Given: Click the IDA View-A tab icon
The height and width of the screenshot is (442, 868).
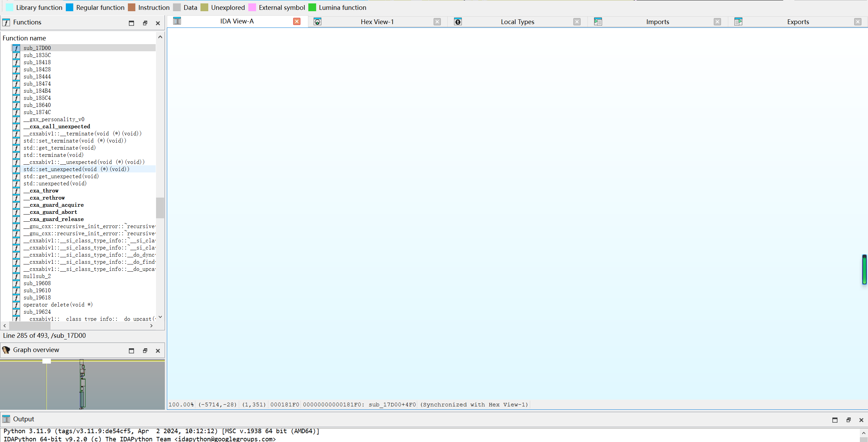Looking at the screenshot, I should (177, 21).
